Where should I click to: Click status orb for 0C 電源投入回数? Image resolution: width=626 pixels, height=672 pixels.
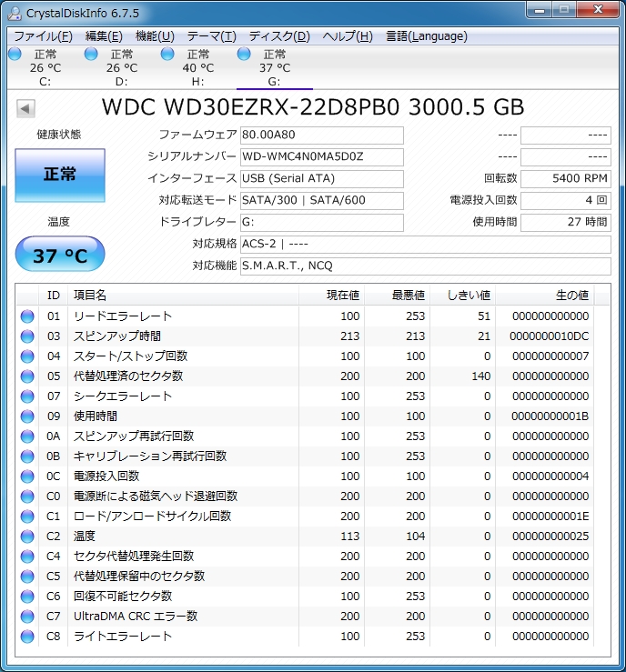point(27,476)
